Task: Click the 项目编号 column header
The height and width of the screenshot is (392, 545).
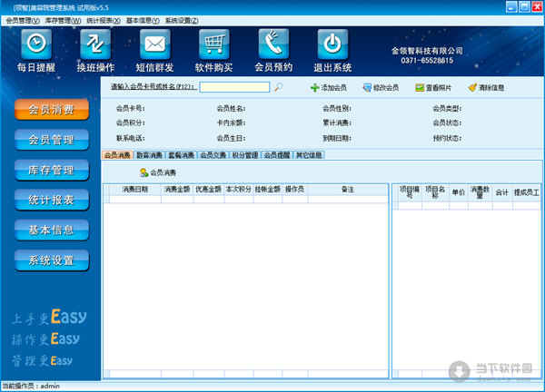Action: 410,192
